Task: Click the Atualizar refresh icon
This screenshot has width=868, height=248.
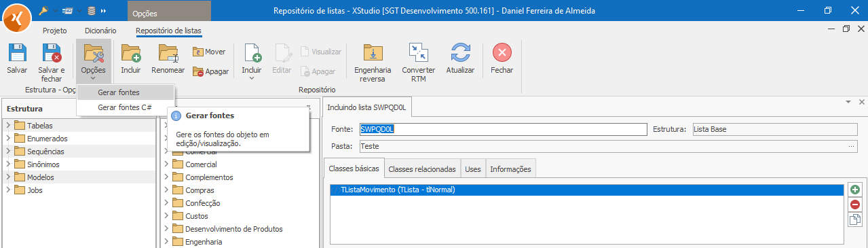Action: pos(460,53)
